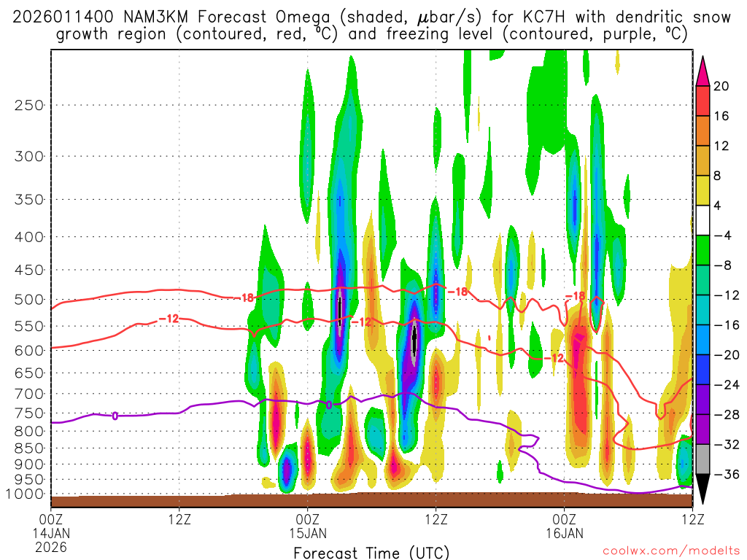This screenshot has width=747, height=560.
Task: Click the red -18 contour label after middle 12Z
Action: (x=458, y=292)
